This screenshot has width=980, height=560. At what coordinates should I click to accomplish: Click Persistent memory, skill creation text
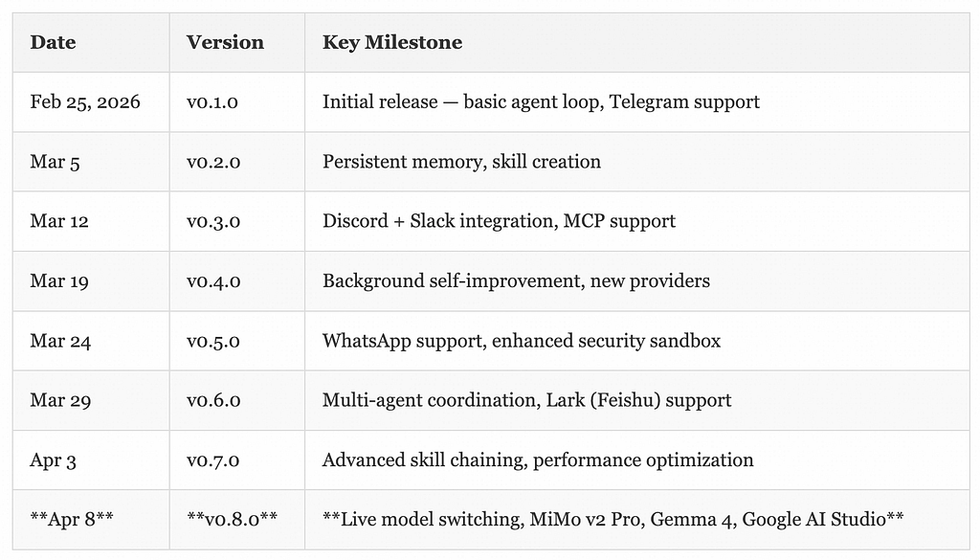coord(461,162)
